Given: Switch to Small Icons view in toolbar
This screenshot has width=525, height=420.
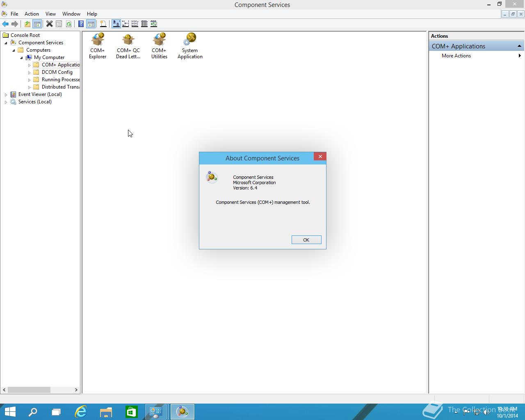Looking at the screenshot, I should coord(126,24).
